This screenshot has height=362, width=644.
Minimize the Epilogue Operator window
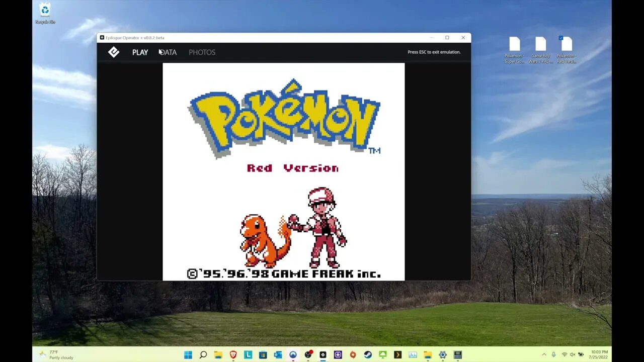point(431,38)
